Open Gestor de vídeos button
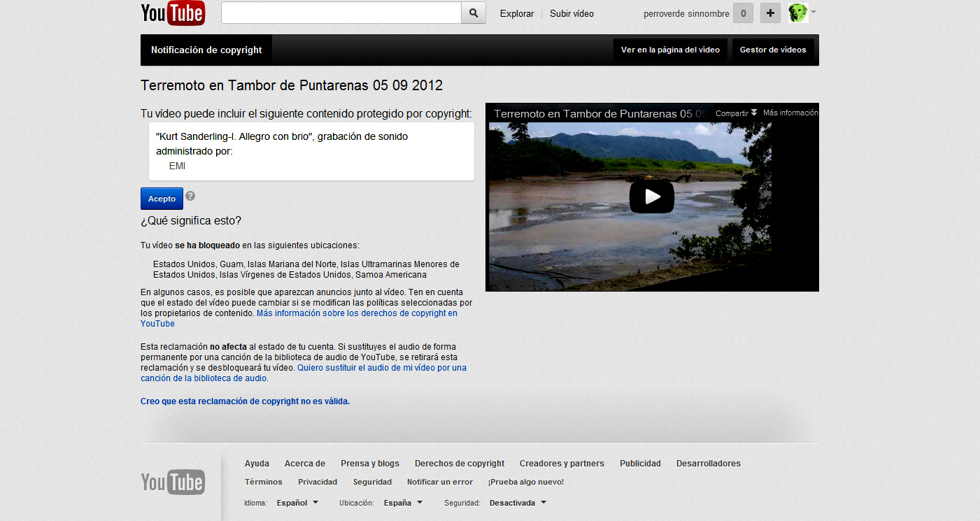The image size is (980, 521). pyautogui.click(x=773, y=50)
